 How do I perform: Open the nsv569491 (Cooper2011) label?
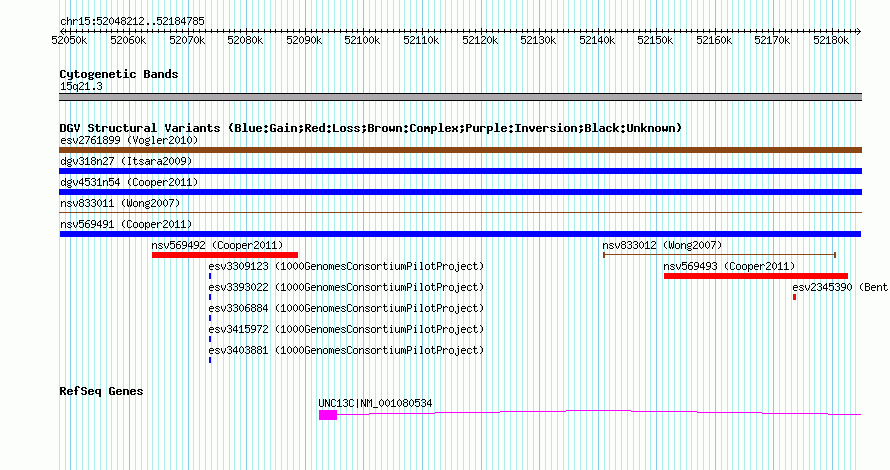coord(126,224)
